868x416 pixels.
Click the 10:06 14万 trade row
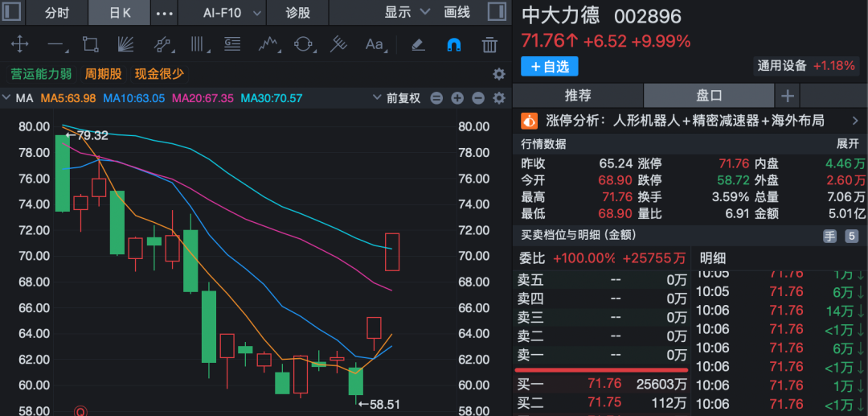[x=780, y=311]
